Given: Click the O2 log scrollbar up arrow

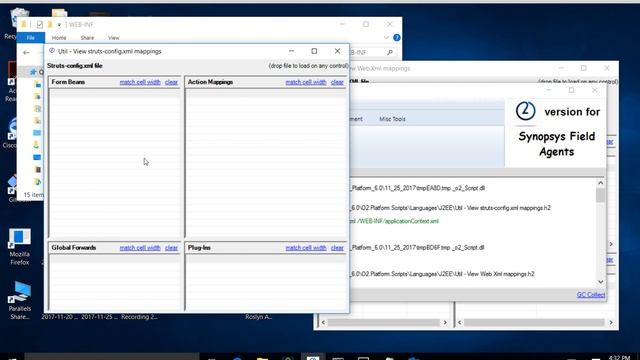Looking at the screenshot, I should click(x=600, y=183).
